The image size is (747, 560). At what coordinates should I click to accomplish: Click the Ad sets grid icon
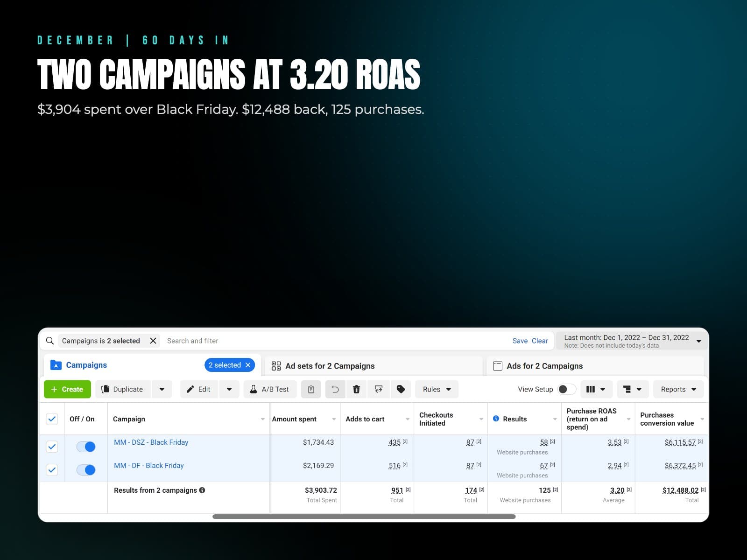[x=276, y=366]
